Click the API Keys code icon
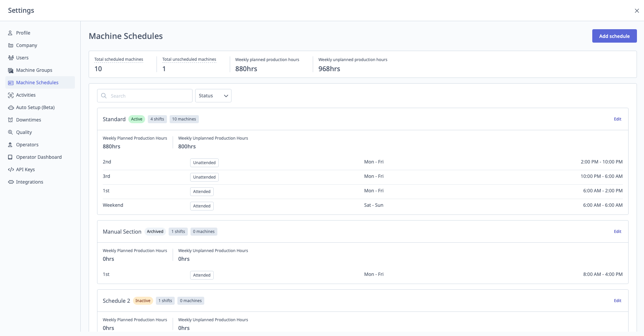Screen dimensions: 644x336 click(x=10, y=169)
